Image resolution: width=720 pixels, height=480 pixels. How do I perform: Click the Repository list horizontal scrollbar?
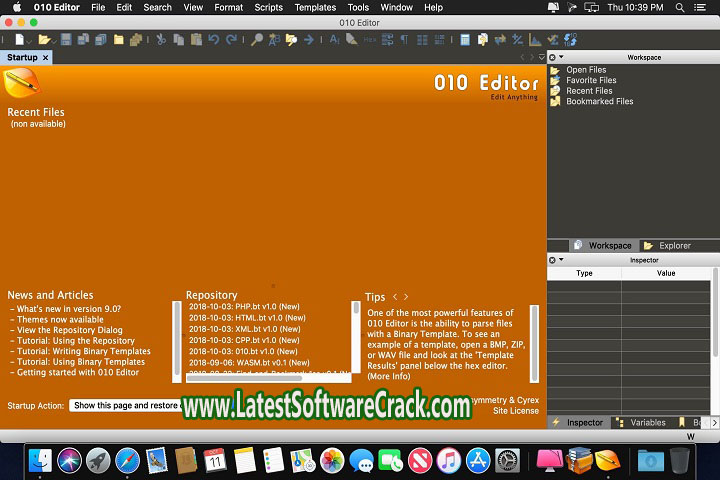tap(265, 377)
